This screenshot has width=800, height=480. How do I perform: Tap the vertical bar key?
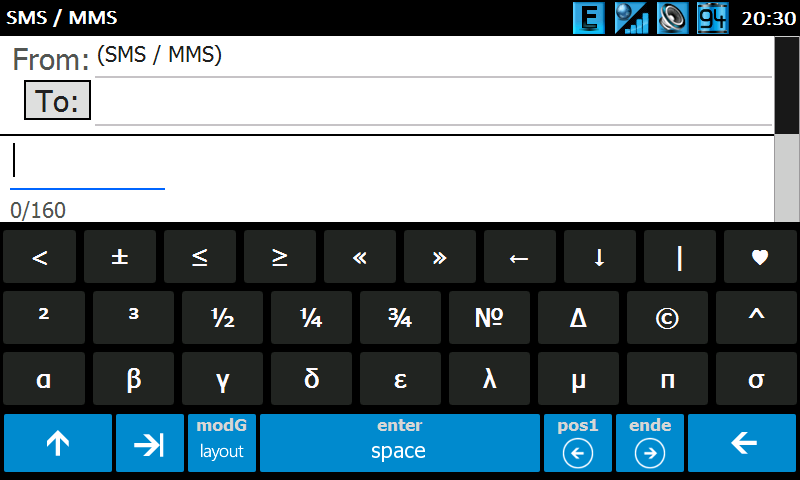click(680, 257)
